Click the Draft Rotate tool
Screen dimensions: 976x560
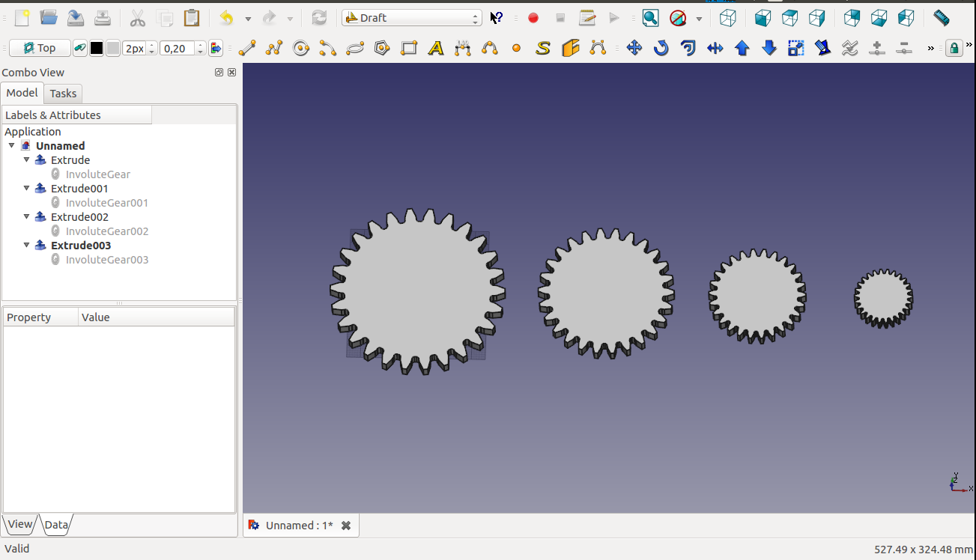pos(661,49)
